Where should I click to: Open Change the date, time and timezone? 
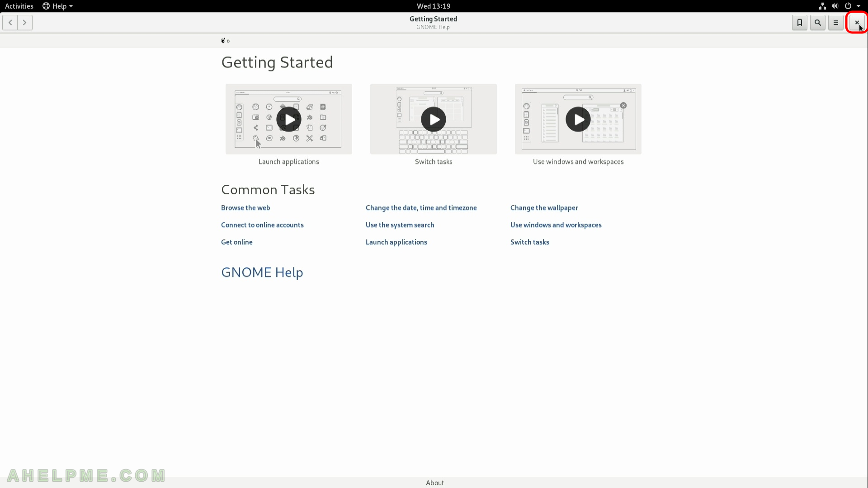[421, 208]
